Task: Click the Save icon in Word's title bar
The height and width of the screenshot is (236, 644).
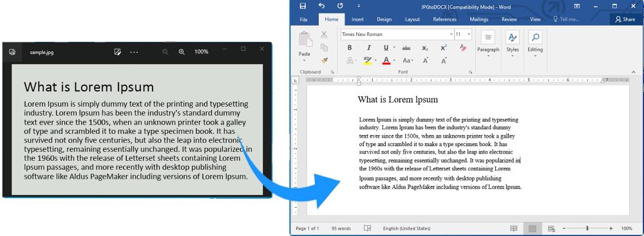Action: point(303,6)
